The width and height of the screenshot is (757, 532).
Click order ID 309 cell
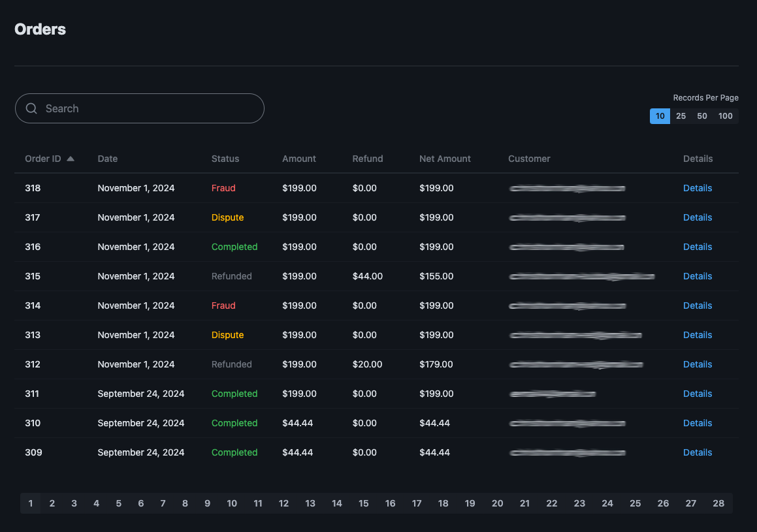click(x=33, y=453)
